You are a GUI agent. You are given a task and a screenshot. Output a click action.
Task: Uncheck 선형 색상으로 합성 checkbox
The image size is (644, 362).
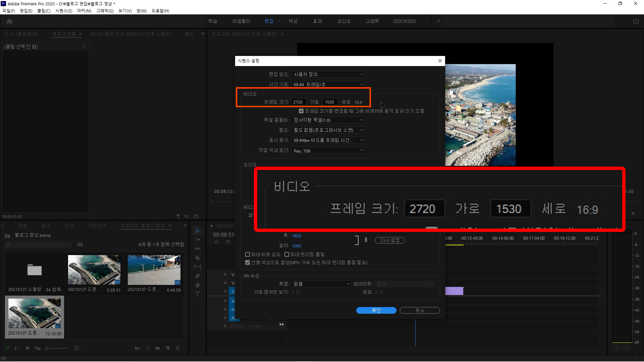(x=248, y=262)
